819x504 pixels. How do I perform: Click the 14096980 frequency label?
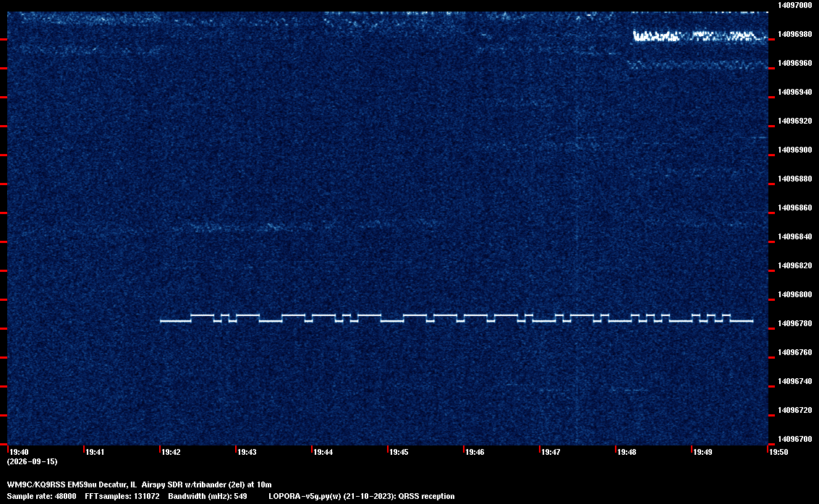click(x=795, y=34)
